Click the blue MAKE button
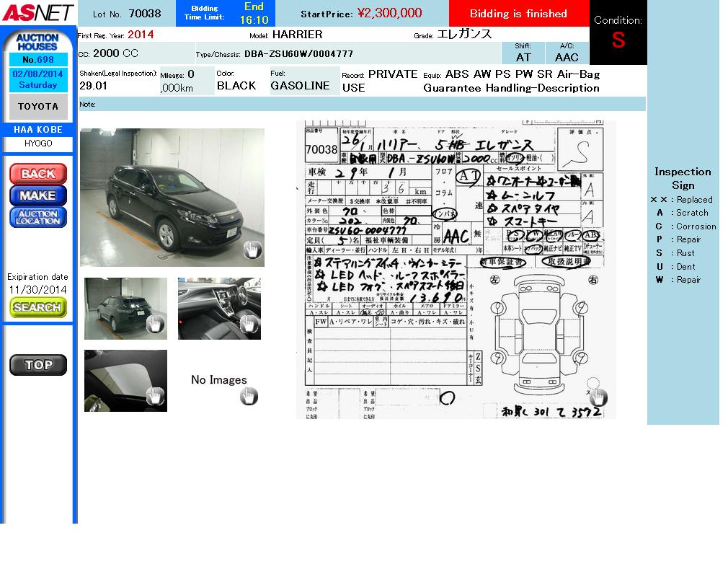The width and height of the screenshot is (728, 564). click(x=37, y=195)
